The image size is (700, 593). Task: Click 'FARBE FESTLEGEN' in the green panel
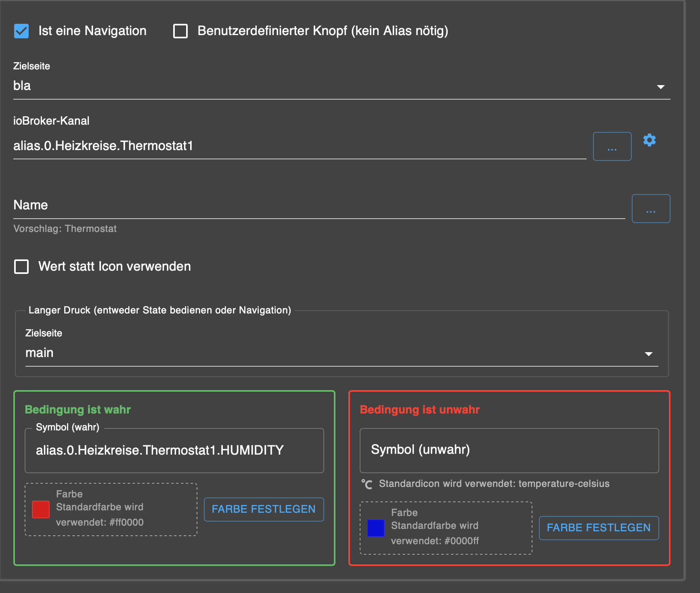pyautogui.click(x=264, y=509)
